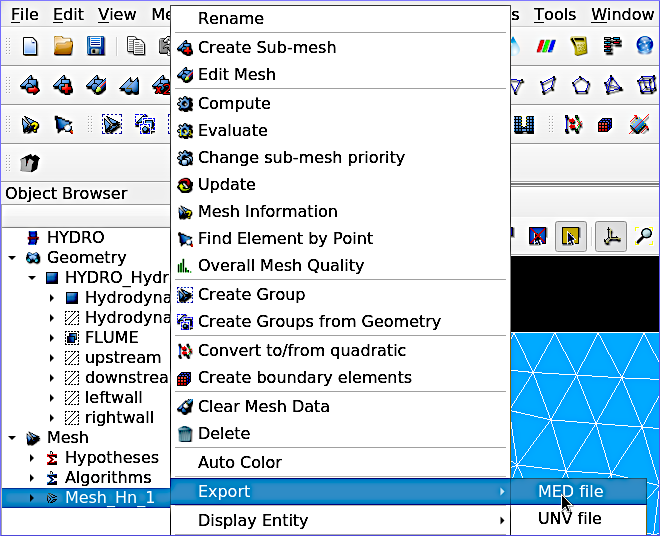Expand the FLUME tree item
Screen dimensions: 660x536
coord(52,338)
